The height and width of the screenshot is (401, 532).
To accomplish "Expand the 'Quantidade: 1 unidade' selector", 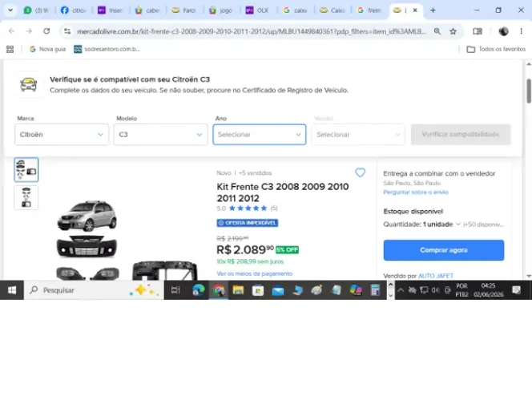I will coord(421,224).
